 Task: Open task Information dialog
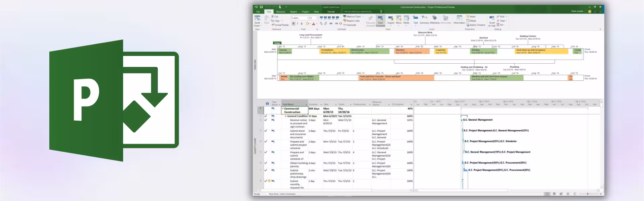[x=459, y=19]
